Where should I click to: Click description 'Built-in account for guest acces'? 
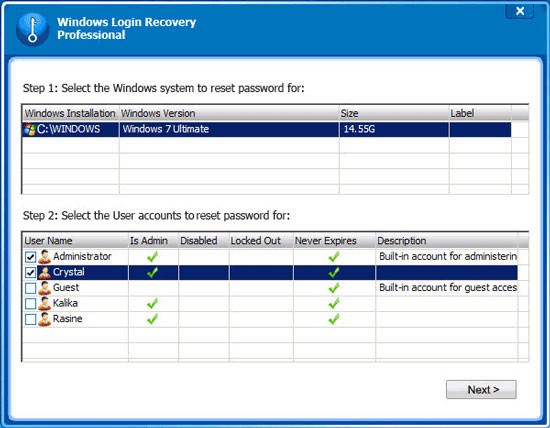tap(448, 288)
